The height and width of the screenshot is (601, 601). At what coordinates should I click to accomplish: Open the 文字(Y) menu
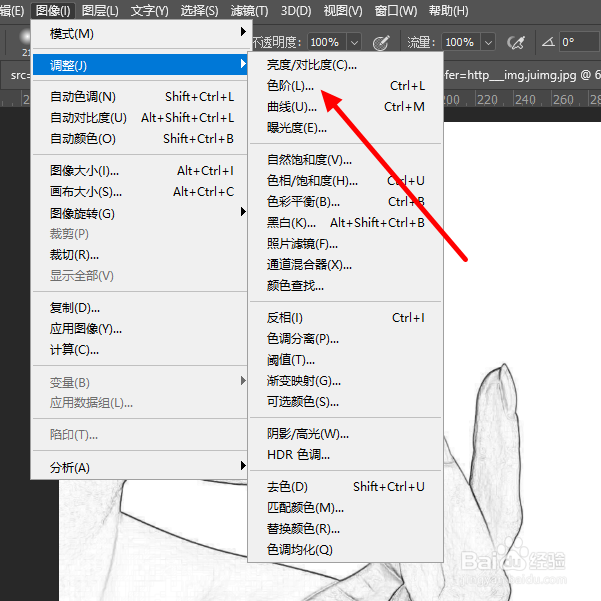pos(149,11)
